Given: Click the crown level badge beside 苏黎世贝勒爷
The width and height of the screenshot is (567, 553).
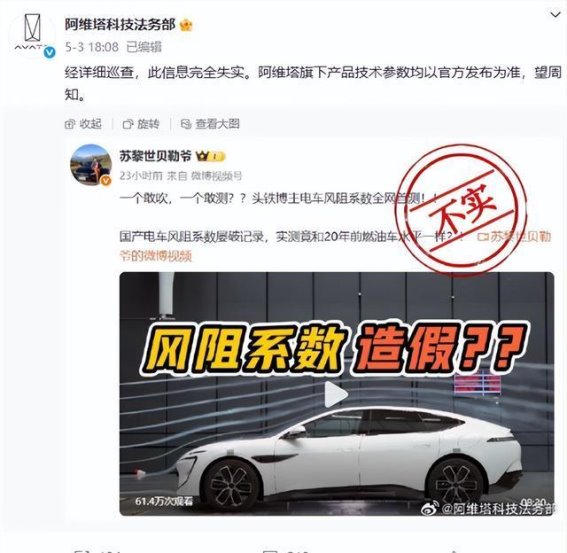Looking at the screenshot, I should (x=210, y=156).
